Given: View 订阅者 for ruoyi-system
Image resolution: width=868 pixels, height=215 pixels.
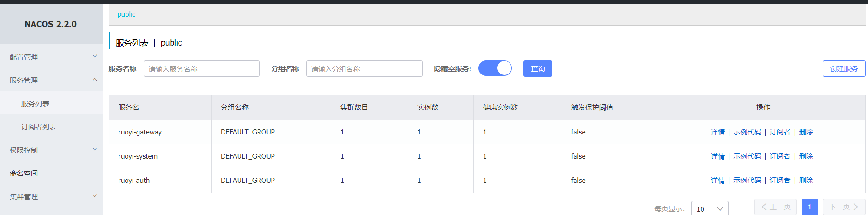Looking at the screenshot, I should coord(780,156).
